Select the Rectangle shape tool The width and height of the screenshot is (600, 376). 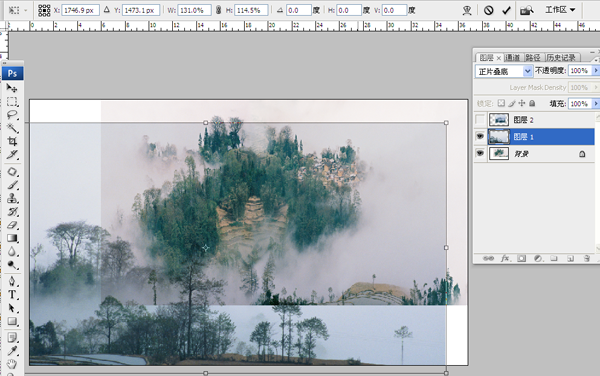[x=12, y=321]
